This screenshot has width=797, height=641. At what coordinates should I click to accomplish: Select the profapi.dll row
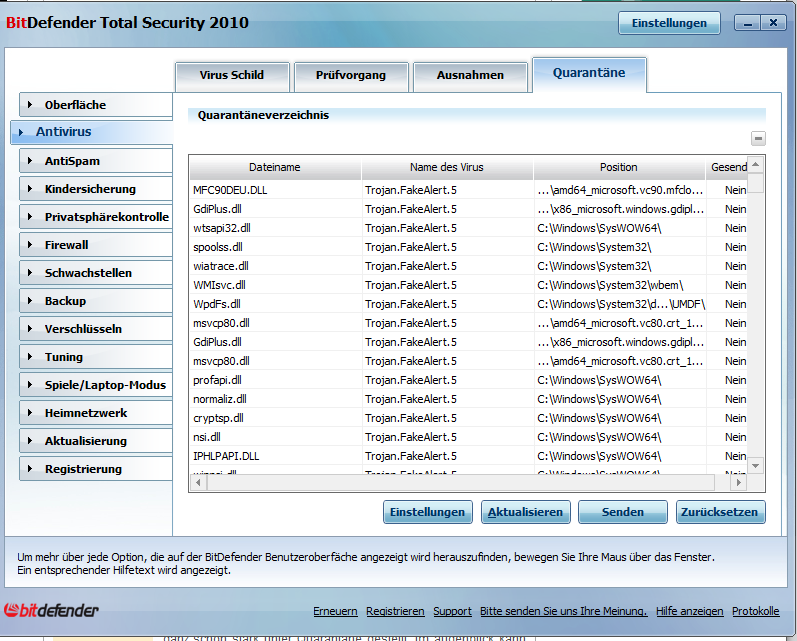pos(468,380)
